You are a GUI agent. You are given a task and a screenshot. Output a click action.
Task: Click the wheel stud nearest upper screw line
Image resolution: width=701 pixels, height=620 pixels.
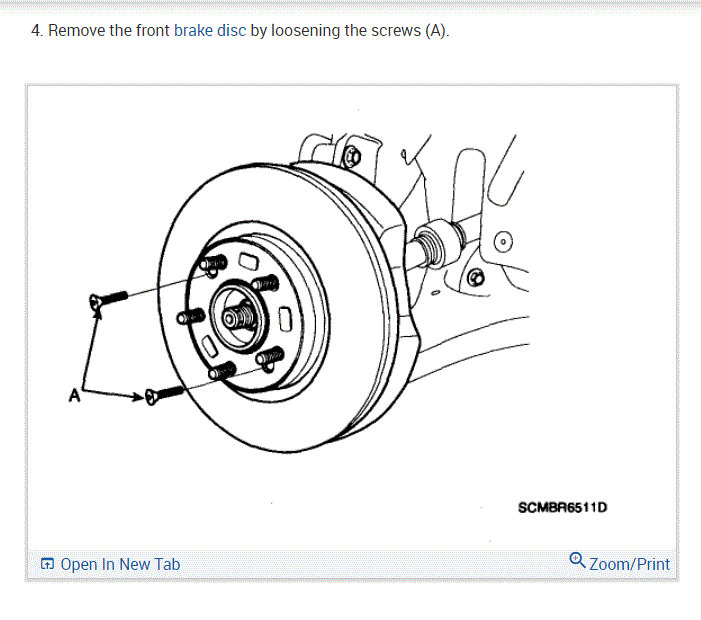tap(214, 264)
